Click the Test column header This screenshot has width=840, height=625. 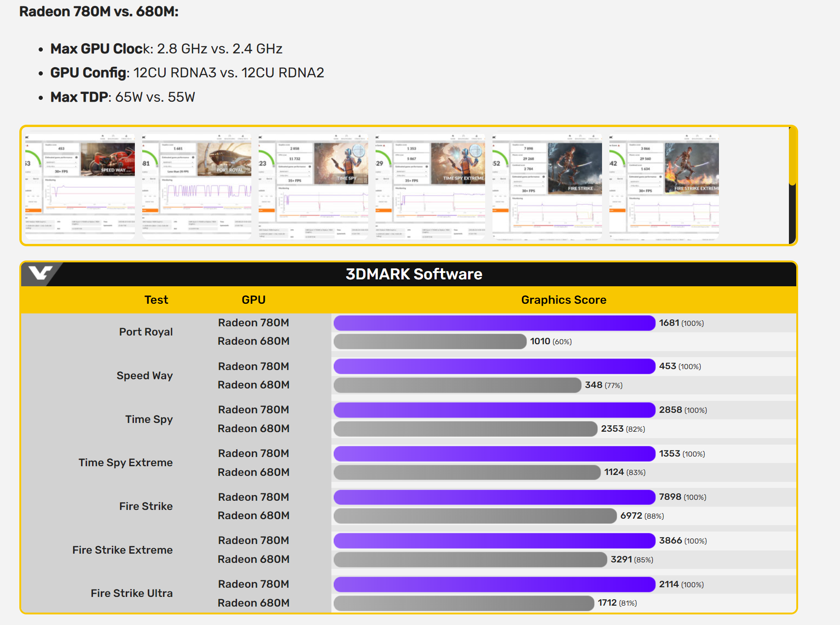click(156, 300)
